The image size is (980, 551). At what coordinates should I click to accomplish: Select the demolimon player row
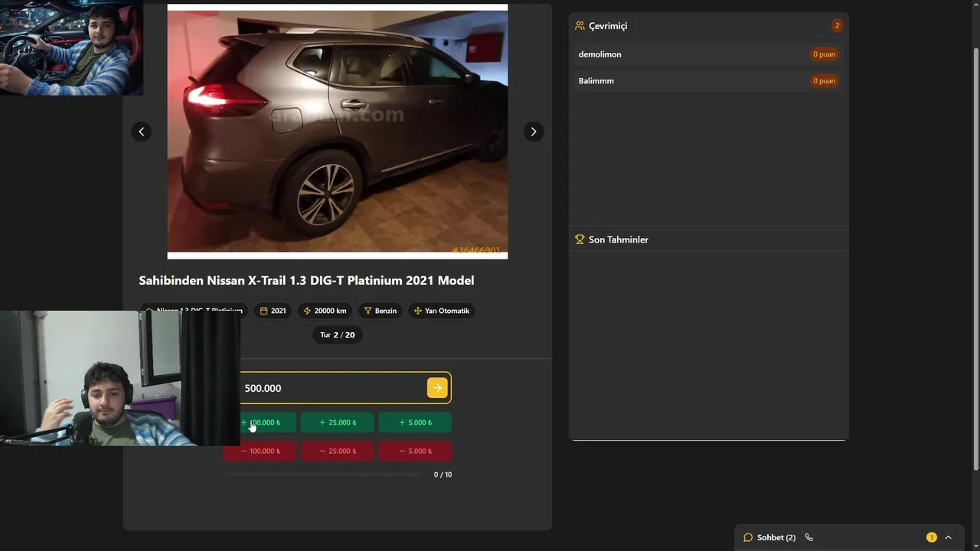click(708, 54)
